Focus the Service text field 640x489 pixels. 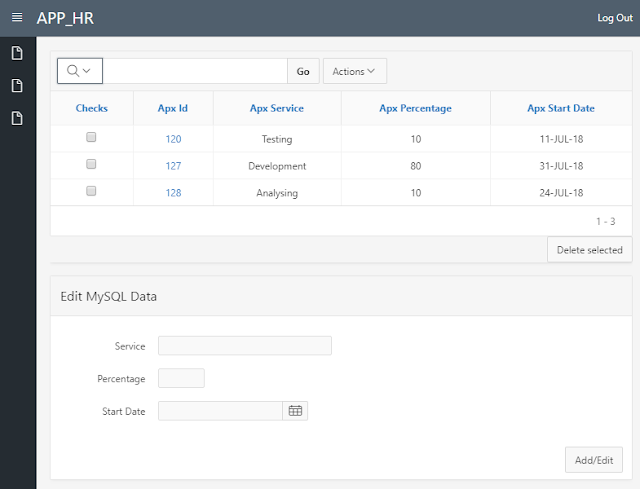click(x=245, y=346)
